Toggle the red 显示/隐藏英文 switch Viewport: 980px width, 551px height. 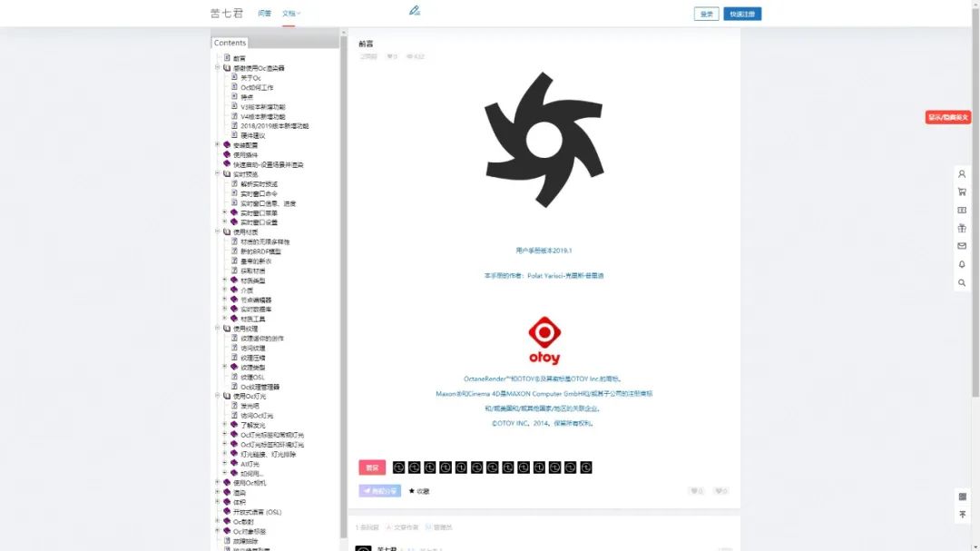pyautogui.click(x=948, y=117)
